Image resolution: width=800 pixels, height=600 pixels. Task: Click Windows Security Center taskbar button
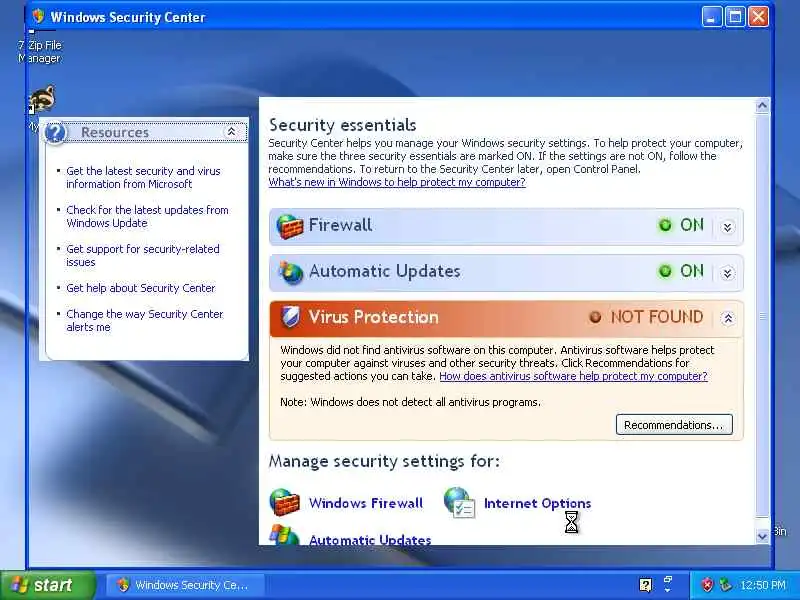click(x=184, y=585)
